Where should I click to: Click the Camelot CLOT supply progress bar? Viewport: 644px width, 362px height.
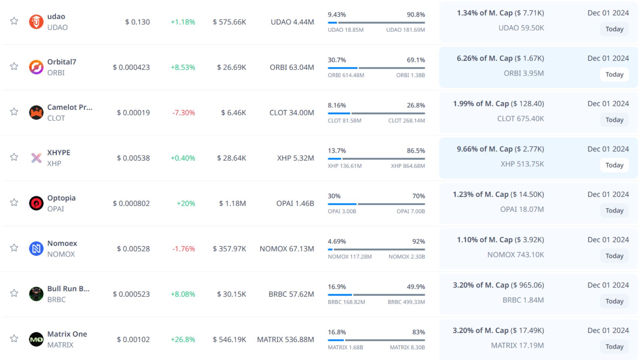click(376, 113)
